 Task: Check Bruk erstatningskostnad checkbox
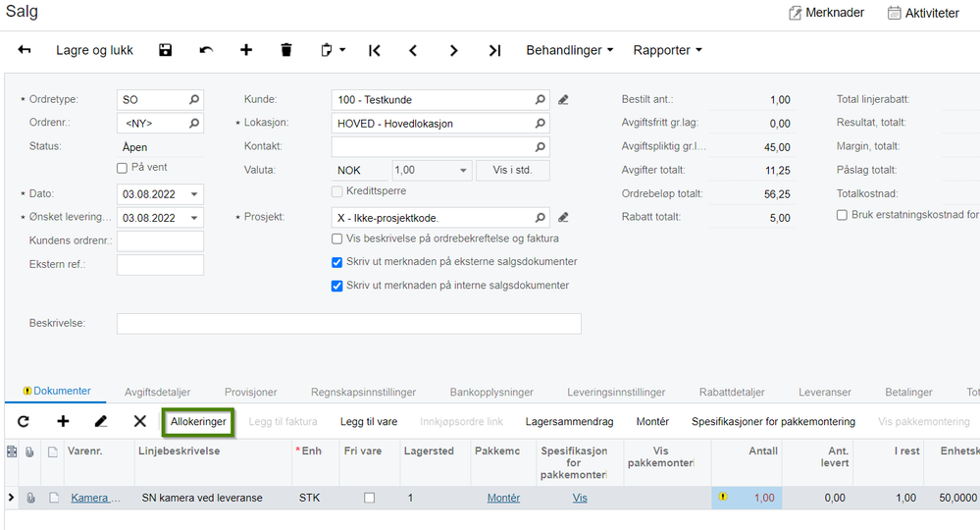coord(842,215)
